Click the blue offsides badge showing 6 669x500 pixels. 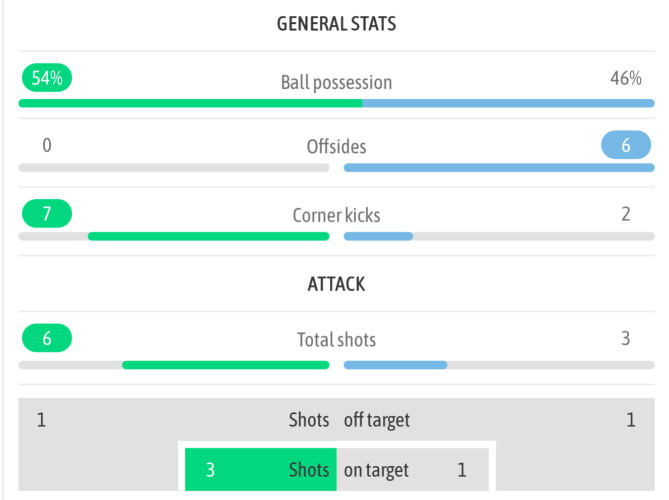tap(626, 146)
